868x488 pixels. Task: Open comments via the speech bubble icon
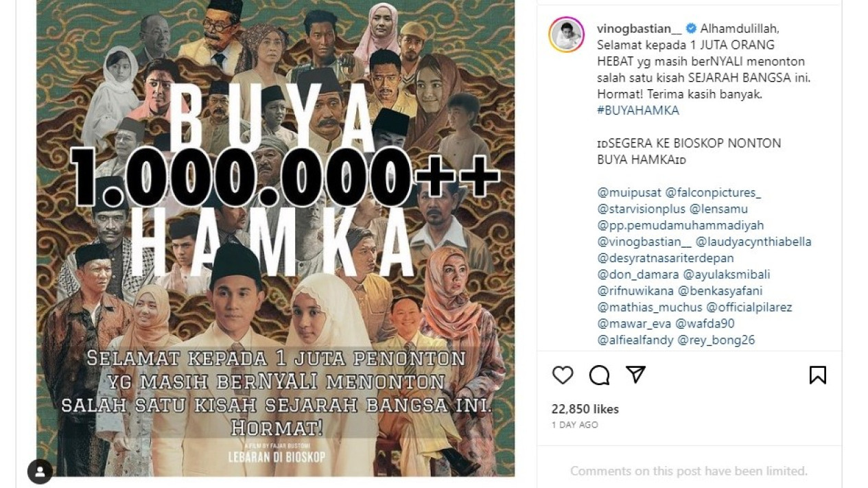pos(599,375)
